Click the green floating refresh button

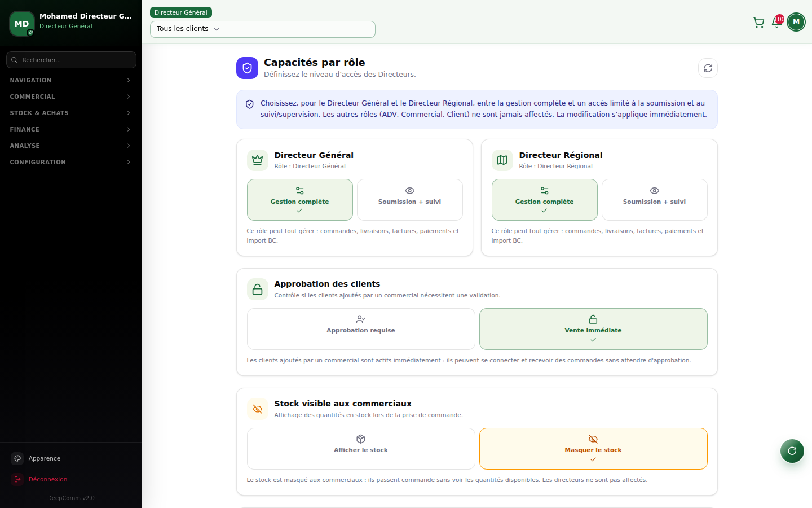[x=792, y=450]
